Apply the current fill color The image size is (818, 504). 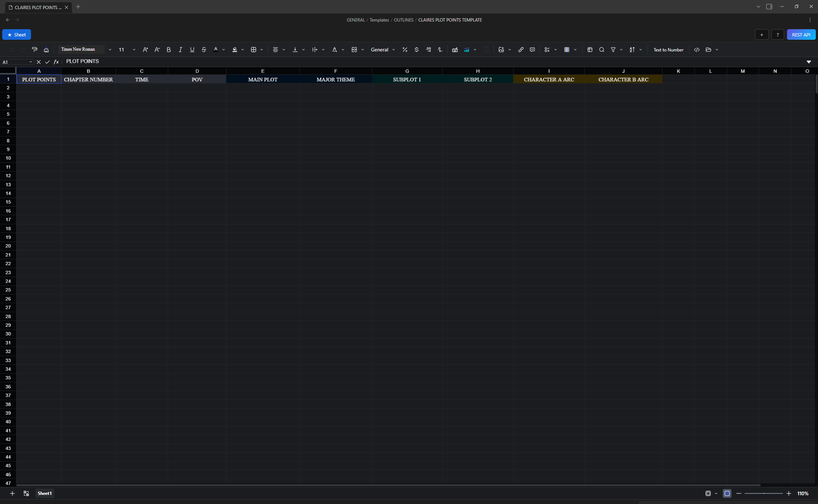pos(235,50)
